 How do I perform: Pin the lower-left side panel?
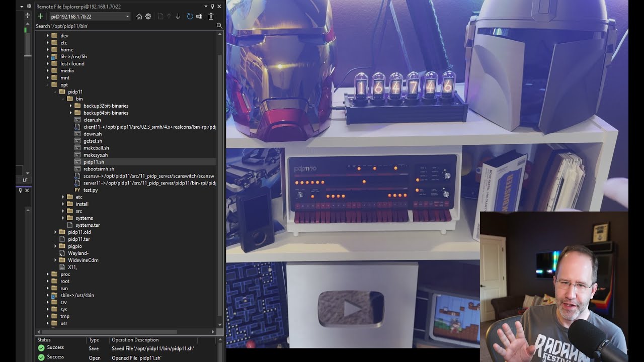[21, 191]
